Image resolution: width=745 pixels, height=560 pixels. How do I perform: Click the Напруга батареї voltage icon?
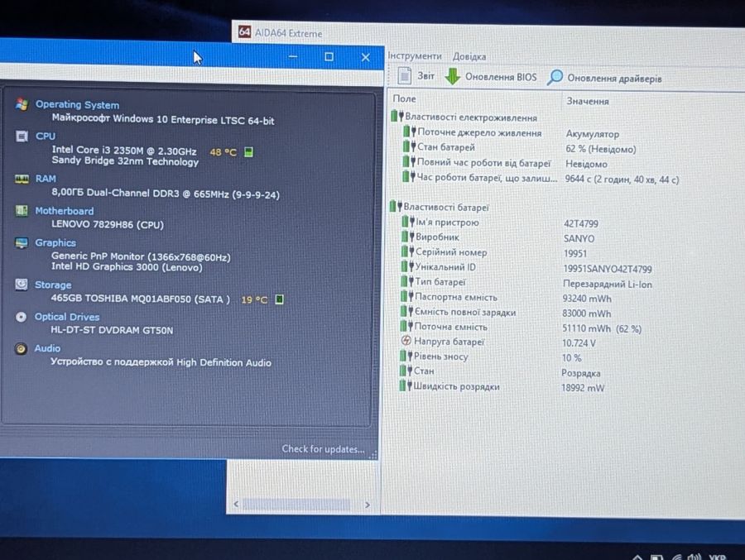point(406,341)
